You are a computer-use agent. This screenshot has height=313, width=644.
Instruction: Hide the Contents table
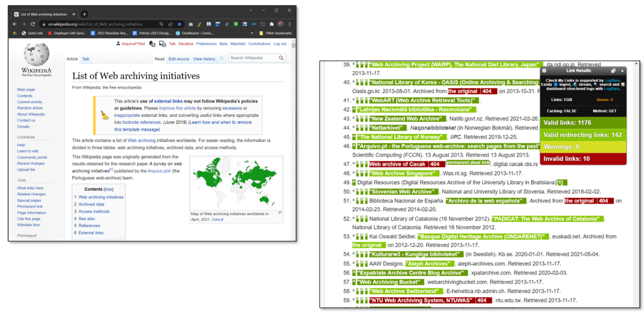108,189
